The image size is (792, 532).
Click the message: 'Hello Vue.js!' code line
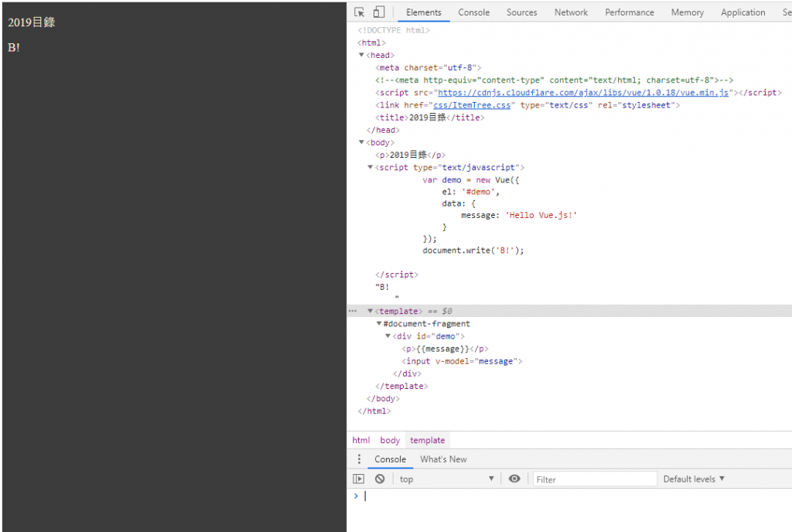pyautogui.click(x=519, y=216)
